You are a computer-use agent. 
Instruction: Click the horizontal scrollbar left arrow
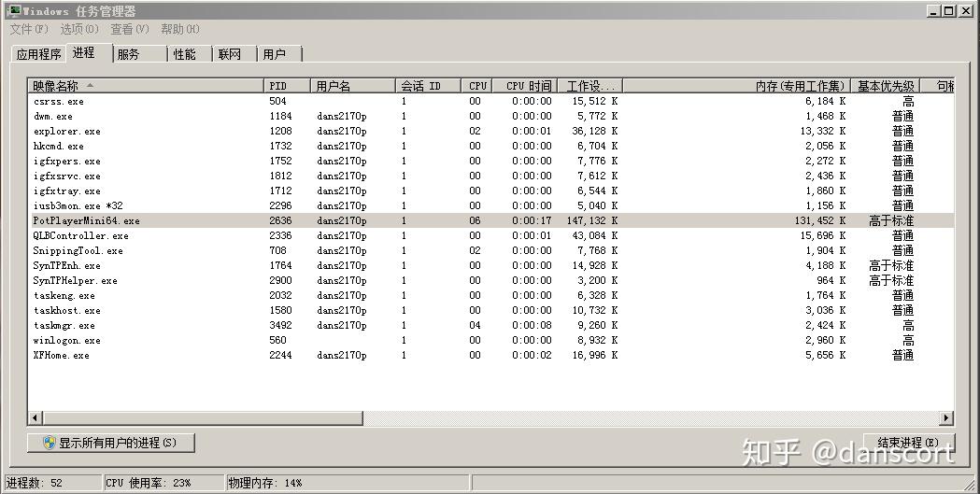pyautogui.click(x=35, y=417)
